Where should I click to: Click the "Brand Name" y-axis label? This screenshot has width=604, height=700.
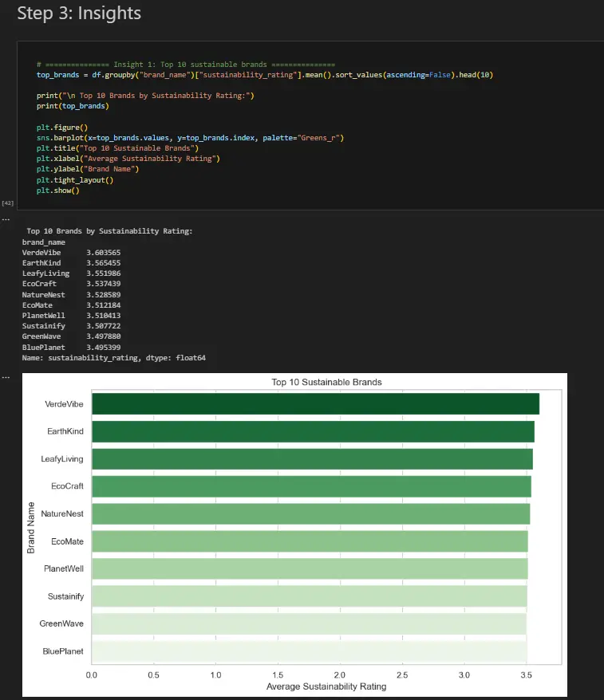[31, 527]
